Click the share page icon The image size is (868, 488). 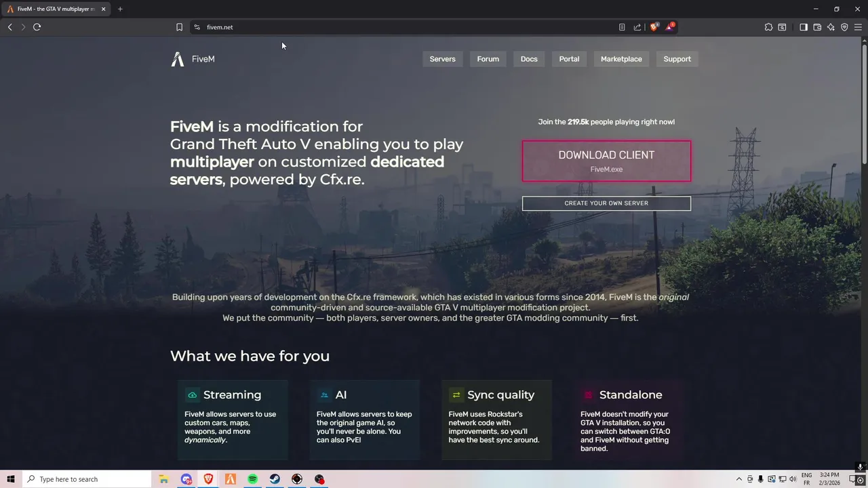tap(637, 27)
